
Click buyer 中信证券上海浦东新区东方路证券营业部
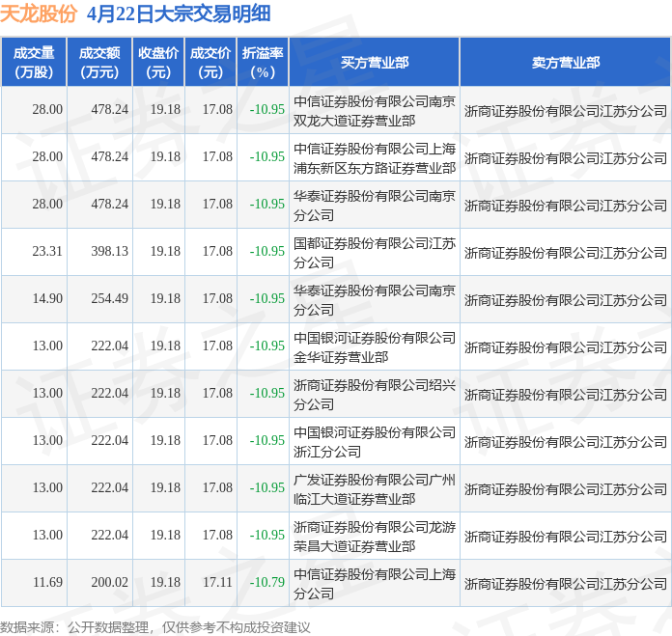(375, 158)
